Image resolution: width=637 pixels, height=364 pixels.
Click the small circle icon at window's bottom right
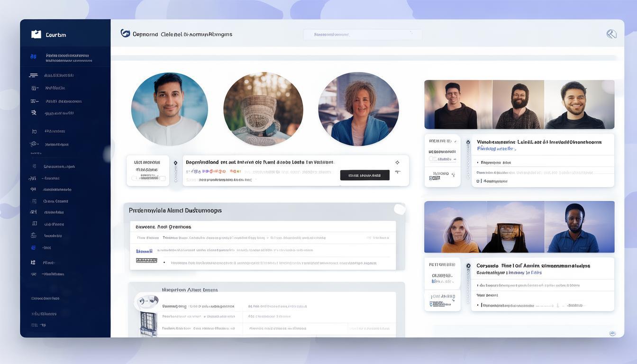613,332
